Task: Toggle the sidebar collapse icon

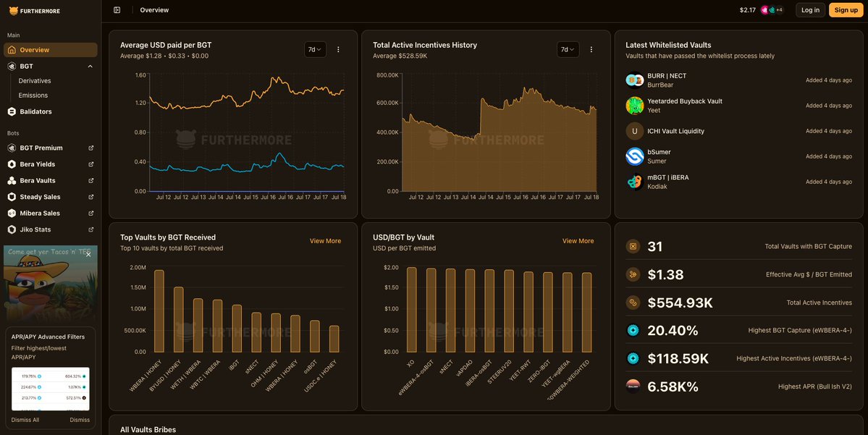Action: [x=117, y=10]
